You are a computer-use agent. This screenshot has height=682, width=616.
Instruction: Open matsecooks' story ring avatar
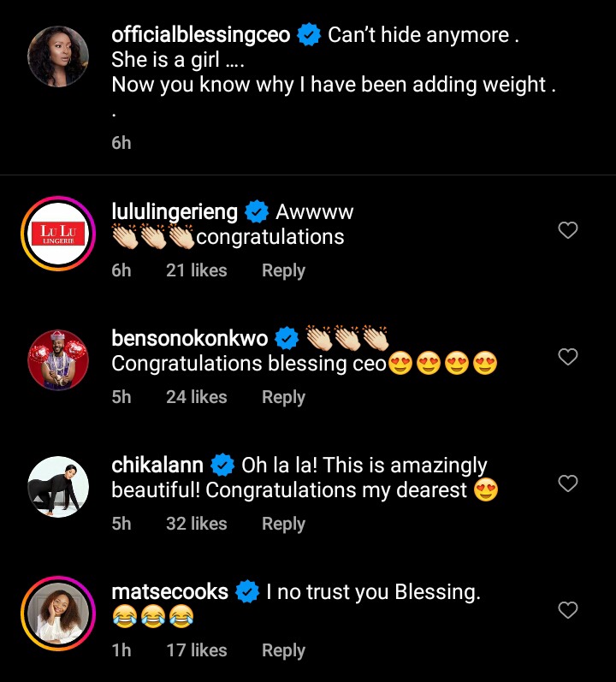pyautogui.click(x=58, y=613)
